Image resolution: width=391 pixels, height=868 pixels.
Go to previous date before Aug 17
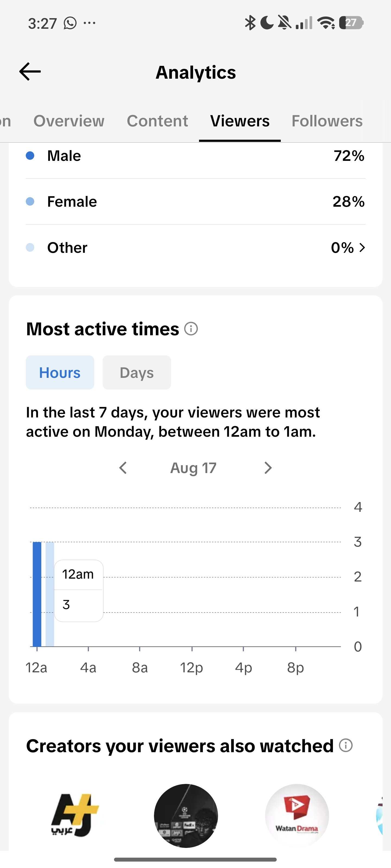123,468
